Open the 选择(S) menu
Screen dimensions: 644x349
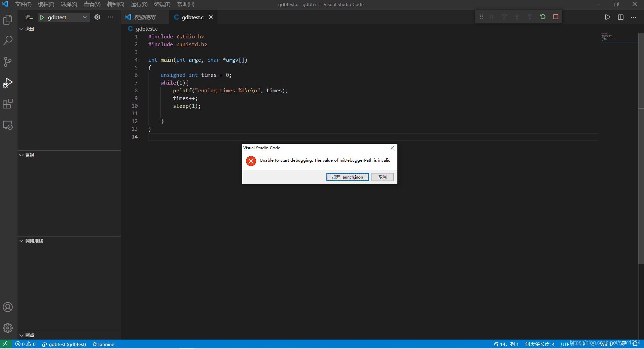[x=69, y=4]
